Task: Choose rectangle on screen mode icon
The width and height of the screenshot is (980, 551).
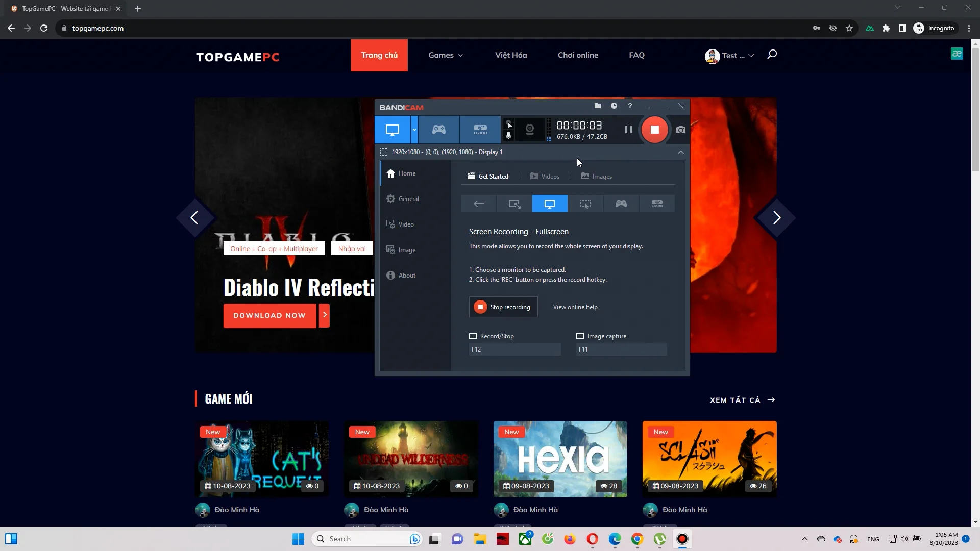Action: point(514,204)
